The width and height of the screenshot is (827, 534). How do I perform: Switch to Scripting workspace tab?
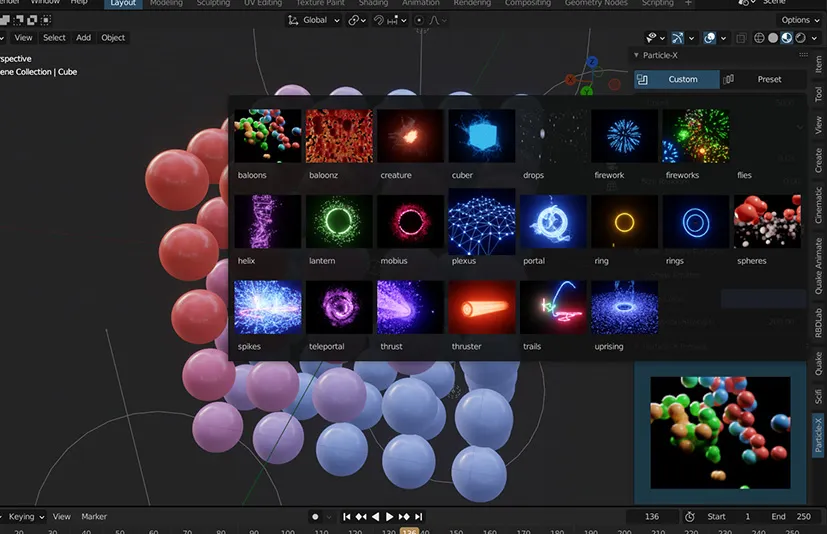tap(657, 3)
